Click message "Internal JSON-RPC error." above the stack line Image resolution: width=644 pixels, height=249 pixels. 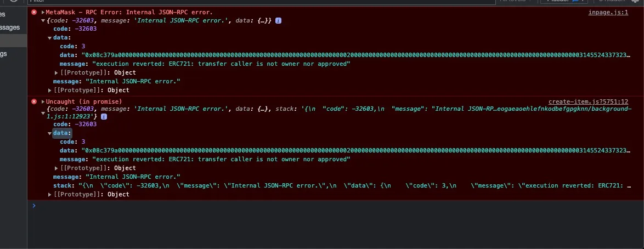pyautogui.click(x=117, y=177)
